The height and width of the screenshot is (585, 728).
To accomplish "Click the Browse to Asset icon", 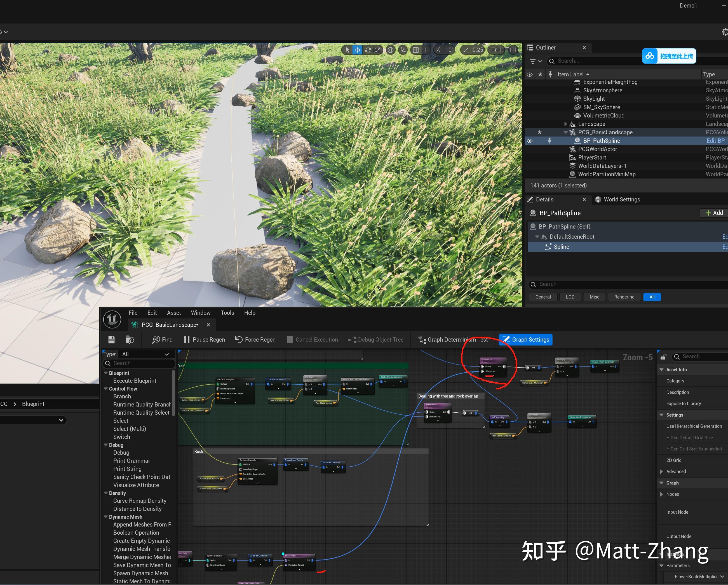I will coord(130,340).
